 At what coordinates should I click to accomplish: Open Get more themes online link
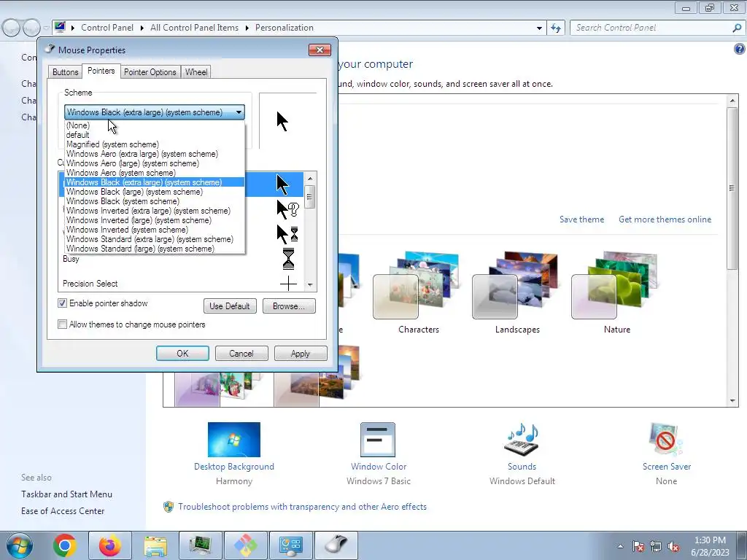[665, 219]
